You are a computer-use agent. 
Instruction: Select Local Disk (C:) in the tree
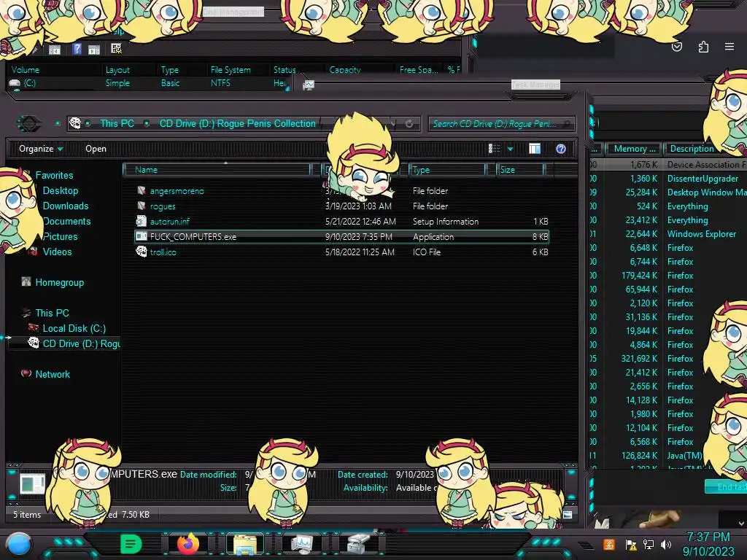tap(74, 328)
